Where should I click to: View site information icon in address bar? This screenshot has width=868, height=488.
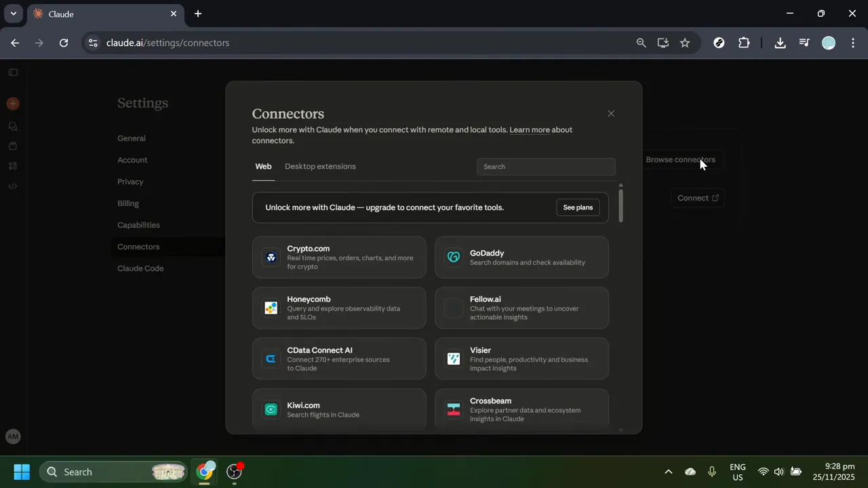click(x=94, y=43)
